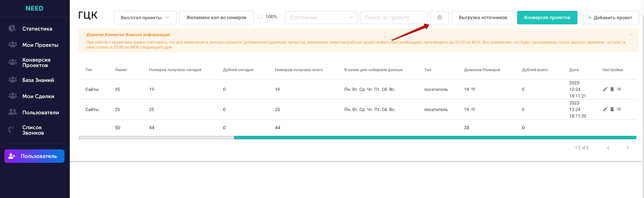Click посетитель in row dated 18:11:21

pos(436,90)
